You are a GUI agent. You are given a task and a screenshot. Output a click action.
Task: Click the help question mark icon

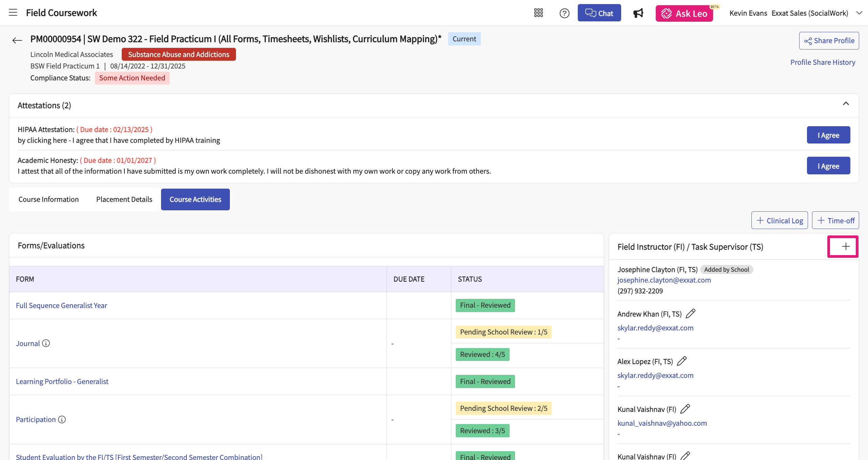coord(564,13)
